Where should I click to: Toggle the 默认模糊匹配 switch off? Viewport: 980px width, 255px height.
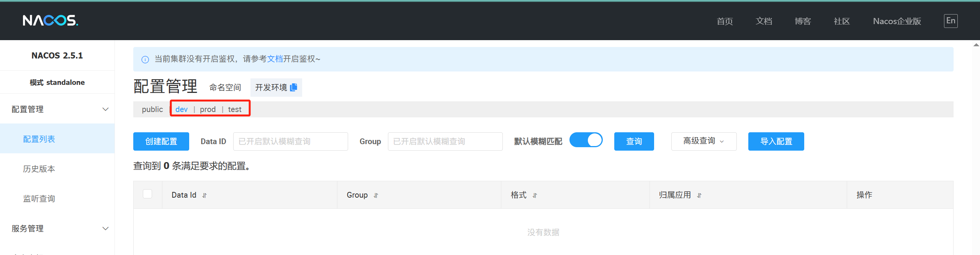click(x=586, y=140)
